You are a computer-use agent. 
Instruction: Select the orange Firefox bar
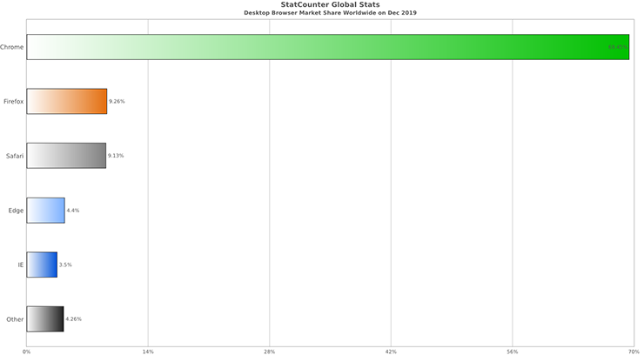pyautogui.click(x=67, y=101)
